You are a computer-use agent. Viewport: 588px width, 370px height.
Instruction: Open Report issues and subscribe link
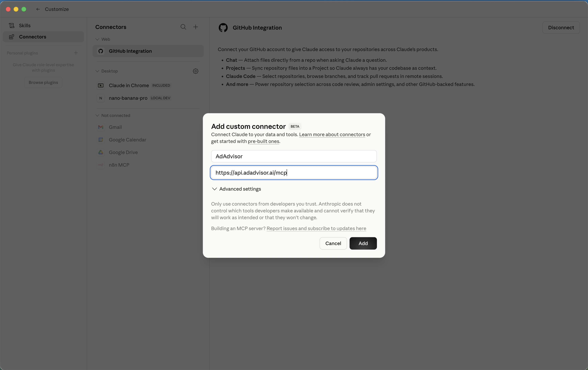(316, 228)
